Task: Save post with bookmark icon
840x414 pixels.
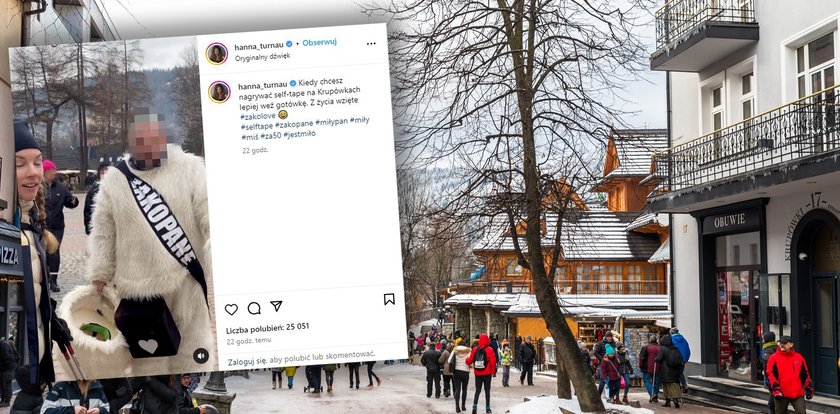Action: pos(389,299)
